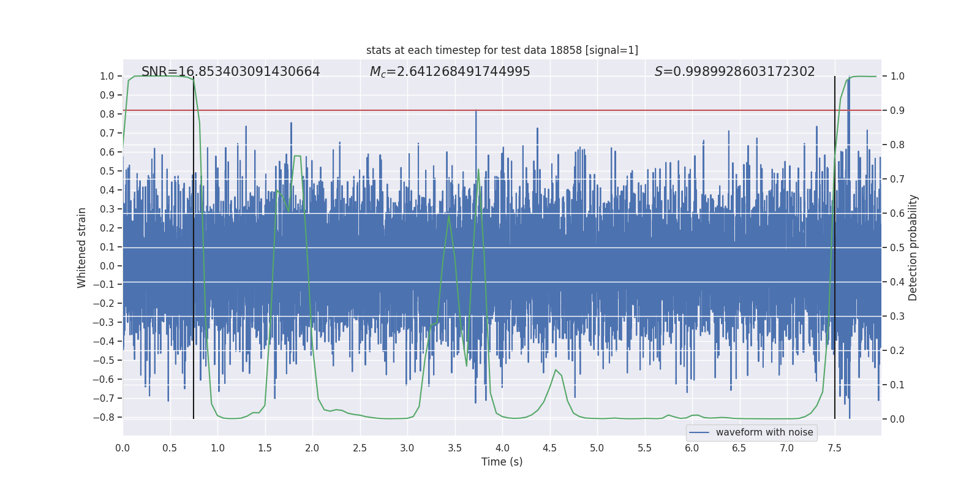Click Whitened strain tick label 0.4
The width and height of the screenshot is (980, 490).
(x=107, y=190)
